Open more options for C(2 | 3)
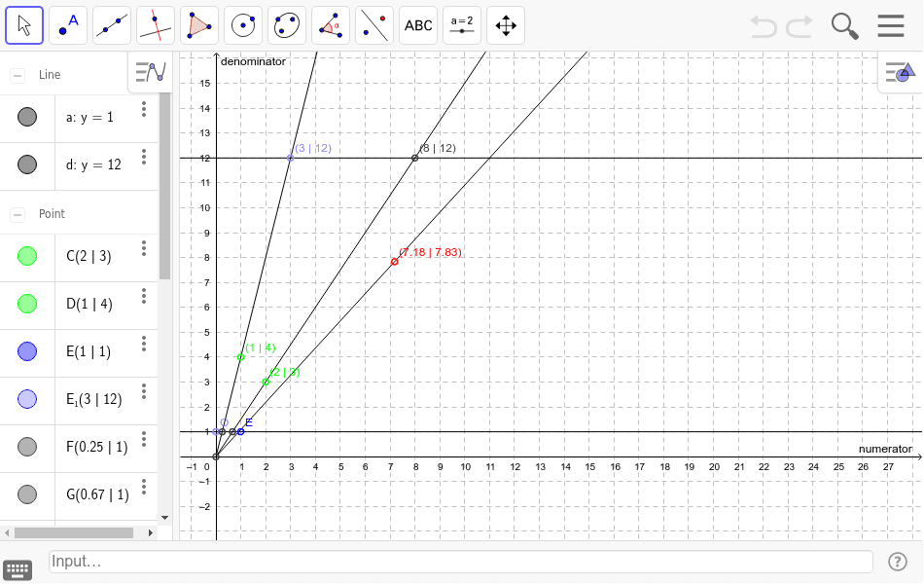This screenshot has width=924, height=584. click(144, 248)
